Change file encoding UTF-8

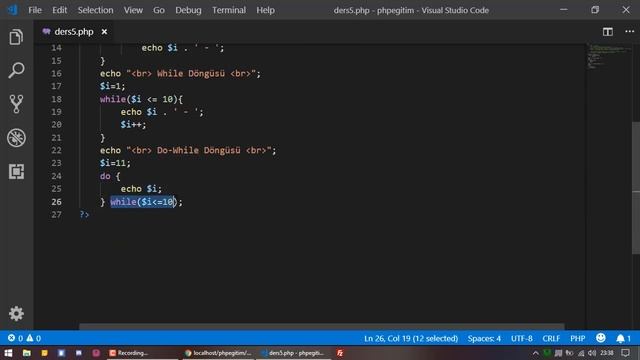[522, 338]
